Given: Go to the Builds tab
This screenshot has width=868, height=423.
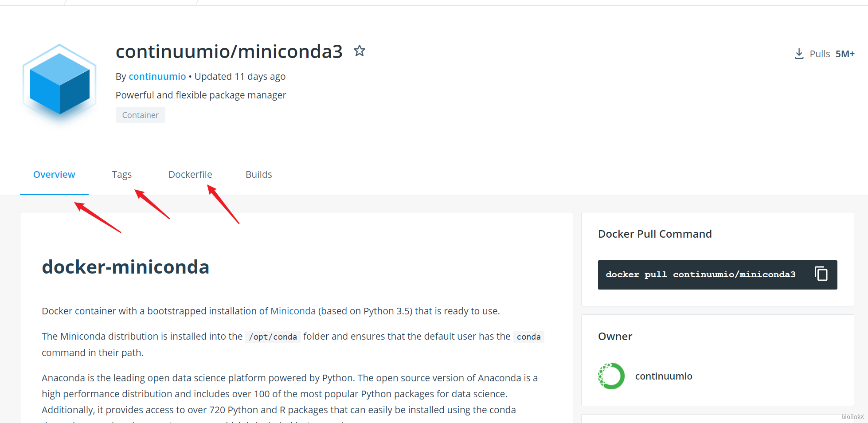Looking at the screenshot, I should [258, 175].
